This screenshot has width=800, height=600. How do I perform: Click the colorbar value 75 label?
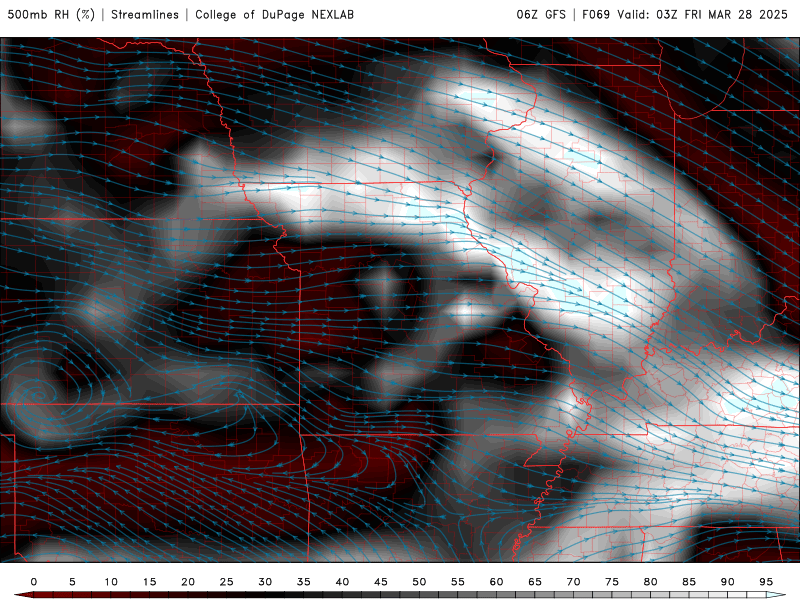click(x=612, y=582)
